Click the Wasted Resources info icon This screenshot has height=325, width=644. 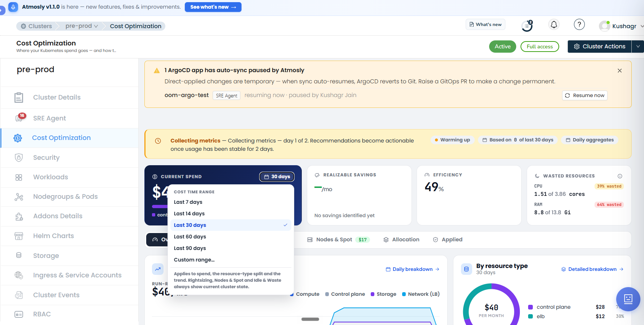point(620,176)
